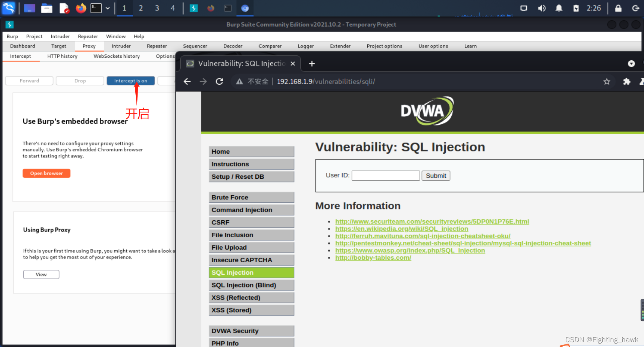Expand the terminal dropdown arrow in the taskbar
Screen dimensions: 644x347
(108, 8)
